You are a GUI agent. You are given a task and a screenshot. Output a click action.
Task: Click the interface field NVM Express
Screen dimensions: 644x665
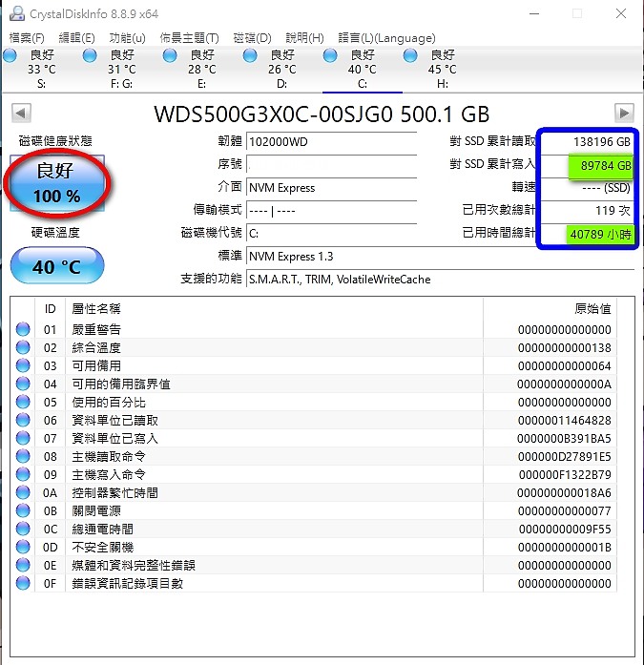331,187
